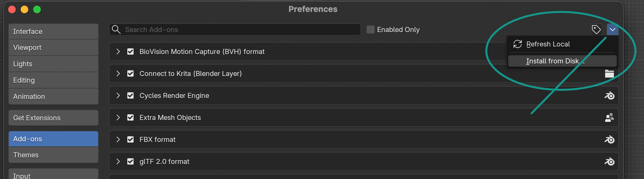Click the add-on tags filter icon
The image size is (644, 179).
tap(596, 30)
